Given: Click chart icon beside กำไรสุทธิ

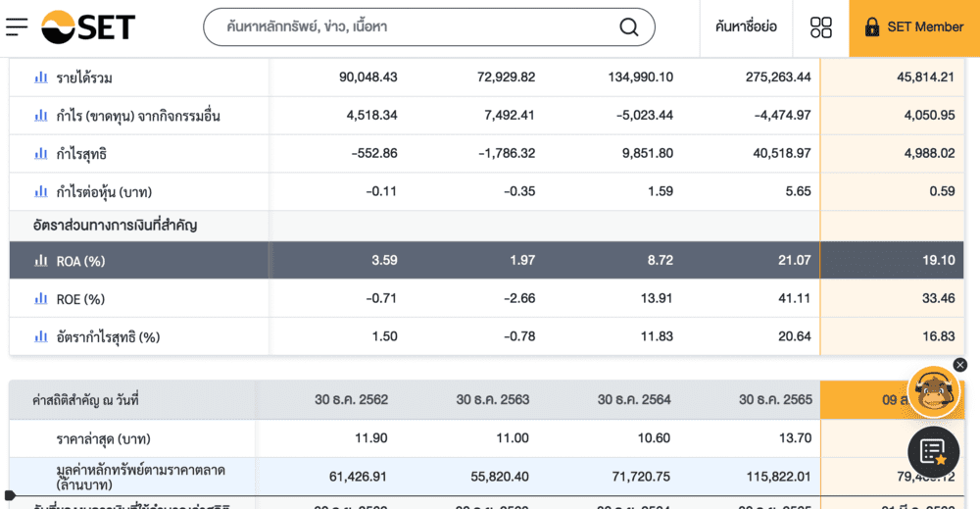Looking at the screenshot, I should point(41,154).
